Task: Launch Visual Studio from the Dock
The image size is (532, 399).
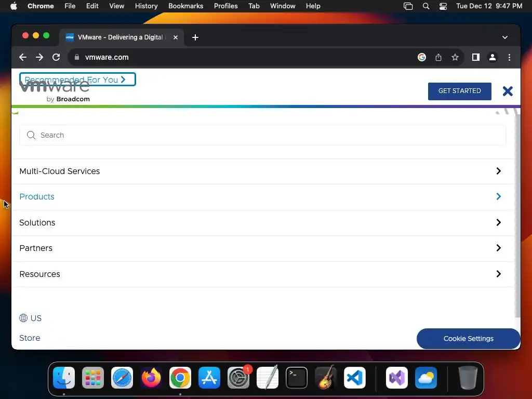Action: click(x=396, y=378)
